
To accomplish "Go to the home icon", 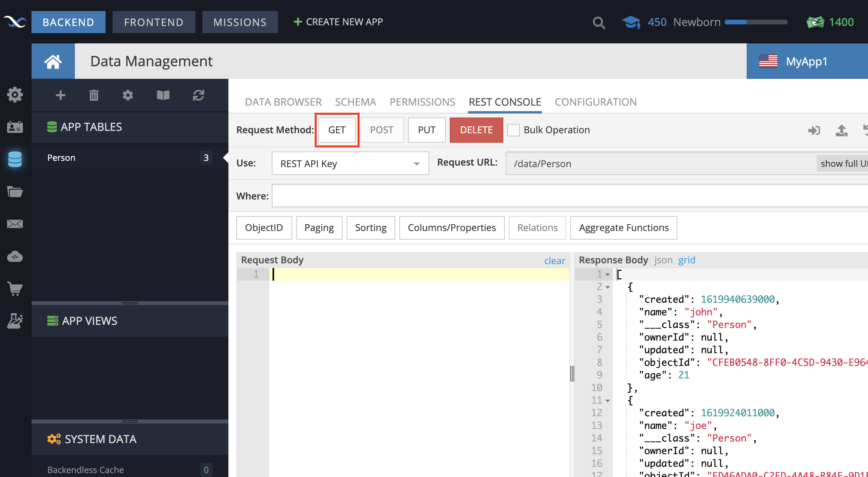I will [x=53, y=61].
